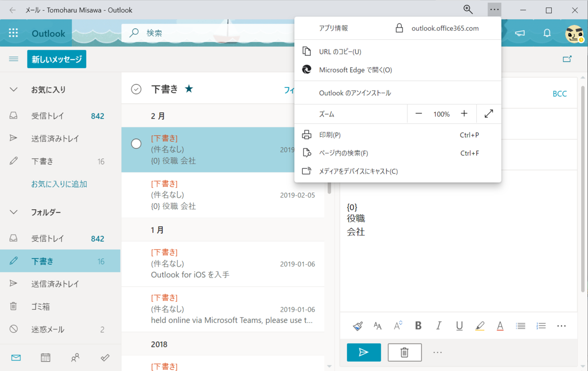
Task: Open the megaphone what's new icon
Action: [x=520, y=33]
